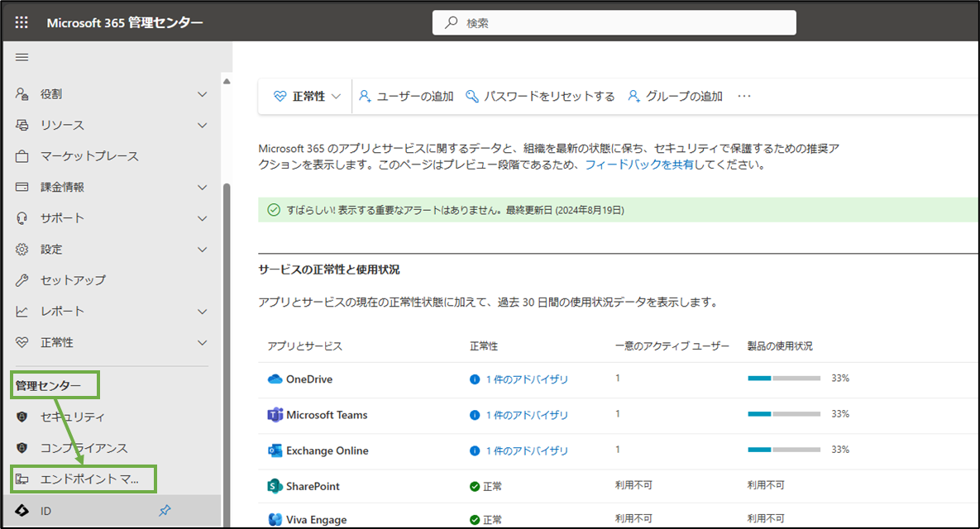
Task: Click the Exchange Online icon
Action: 275,450
